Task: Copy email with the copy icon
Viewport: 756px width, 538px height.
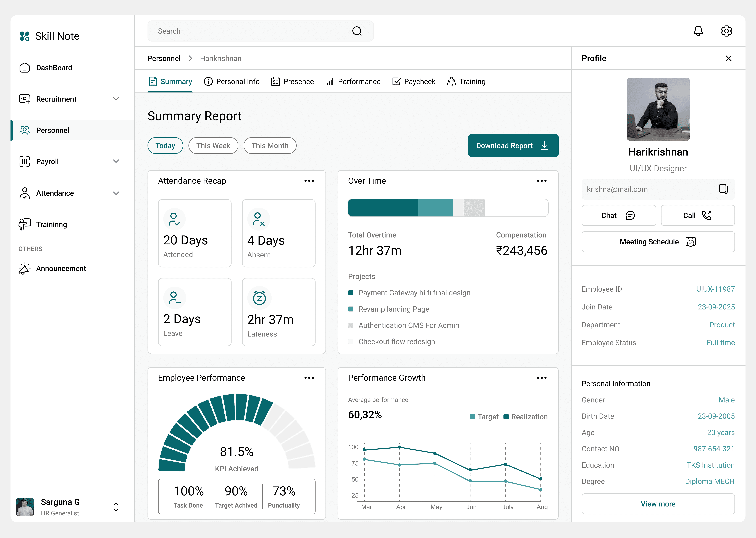Action: click(723, 189)
